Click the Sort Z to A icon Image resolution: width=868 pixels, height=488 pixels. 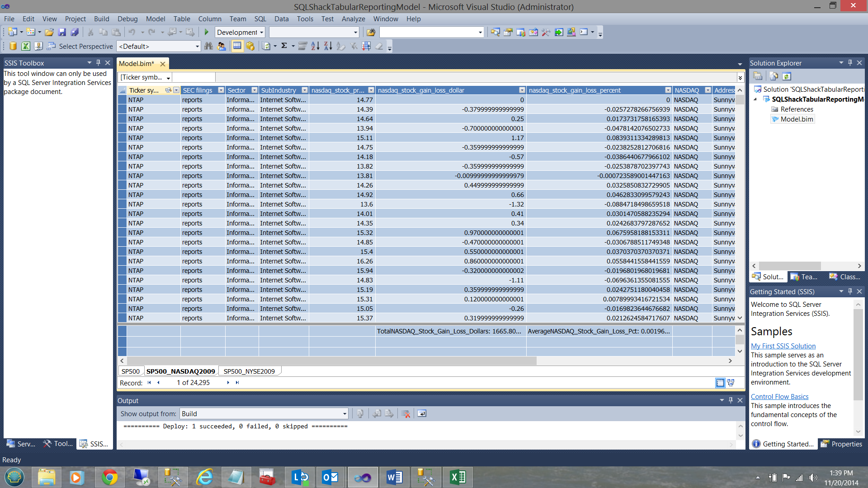[328, 46]
